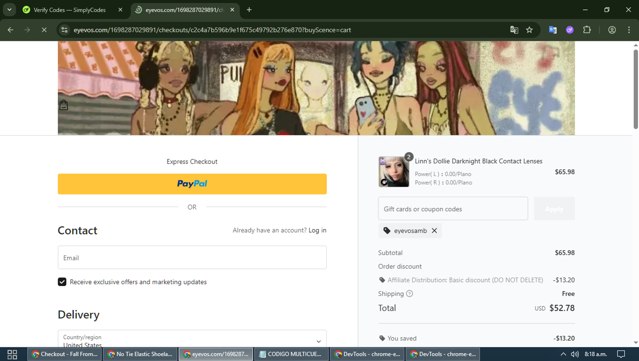Click the page vertical scrollbar
This screenshot has height=361, width=639.
(x=635, y=90)
